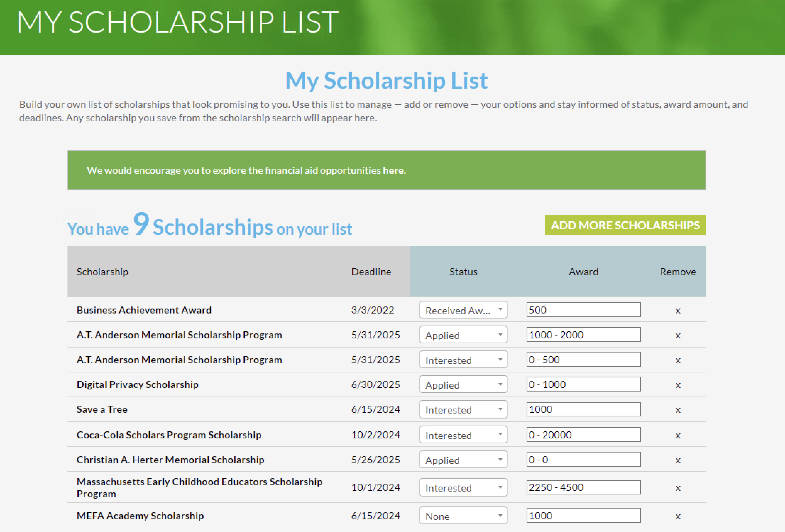Click the award field showing 0 - 20000
The width and height of the screenshot is (785, 532).
pos(583,434)
